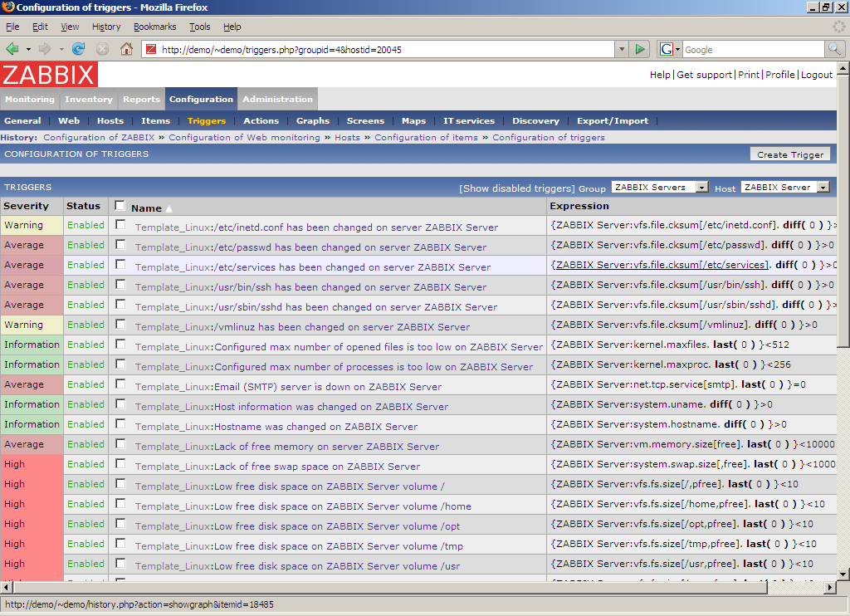Click the Google search engine icon

tap(667, 49)
